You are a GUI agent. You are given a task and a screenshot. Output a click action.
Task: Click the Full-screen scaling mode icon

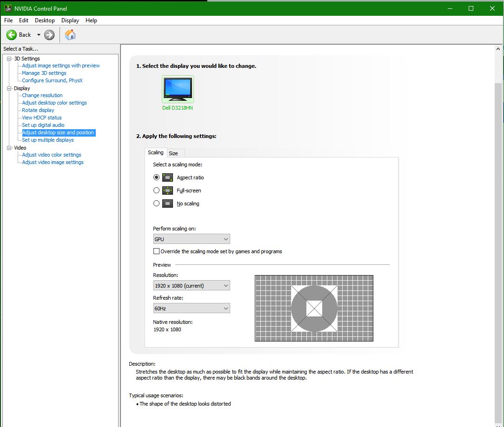[x=167, y=191]
